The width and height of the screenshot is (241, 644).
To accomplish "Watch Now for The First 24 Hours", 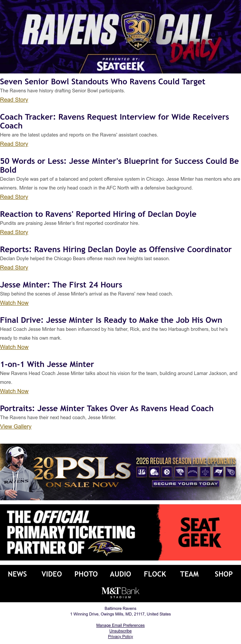I will (14, 303).
